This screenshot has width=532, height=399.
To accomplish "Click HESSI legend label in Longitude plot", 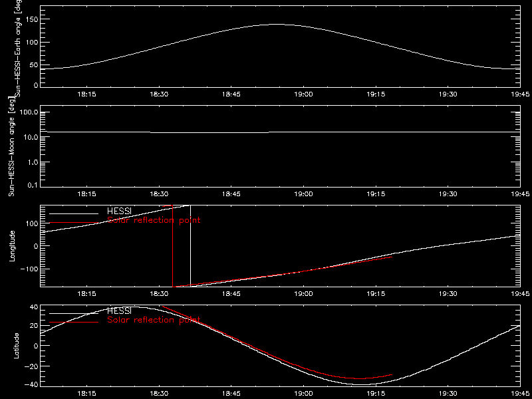I will point(119,212).
